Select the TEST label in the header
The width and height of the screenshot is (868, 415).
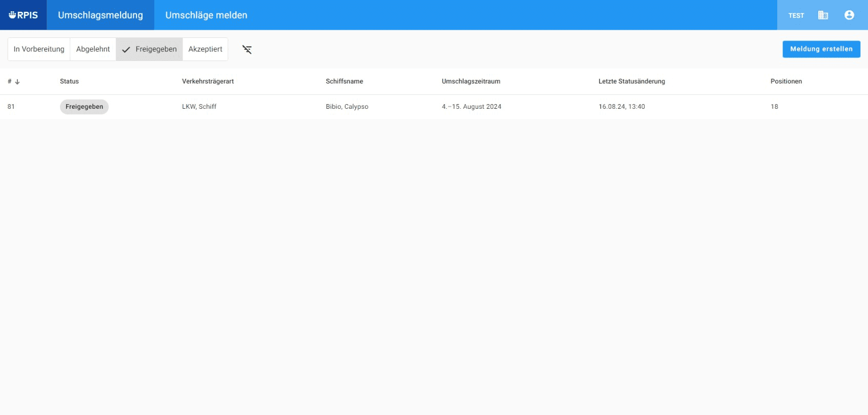(796, 15)
